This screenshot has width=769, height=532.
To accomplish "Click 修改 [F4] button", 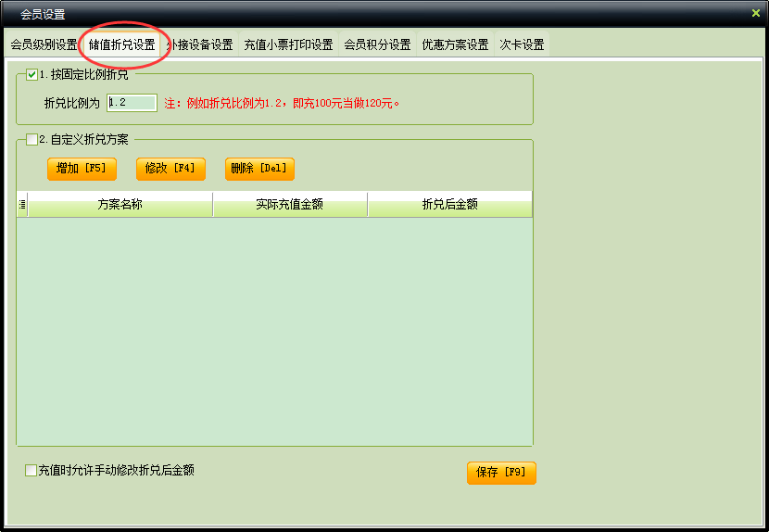I will 170,169.
